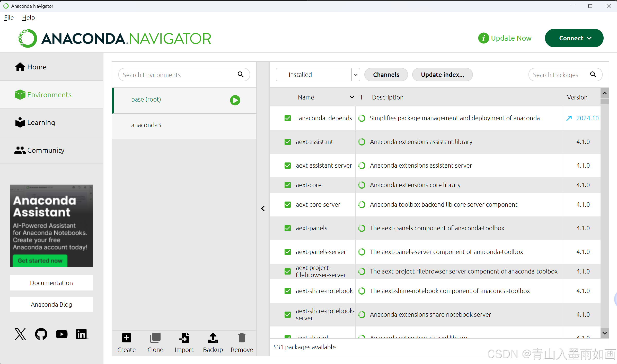Click the Clone environment icon
Screen dimensions: 617x364
coord(155,338)
